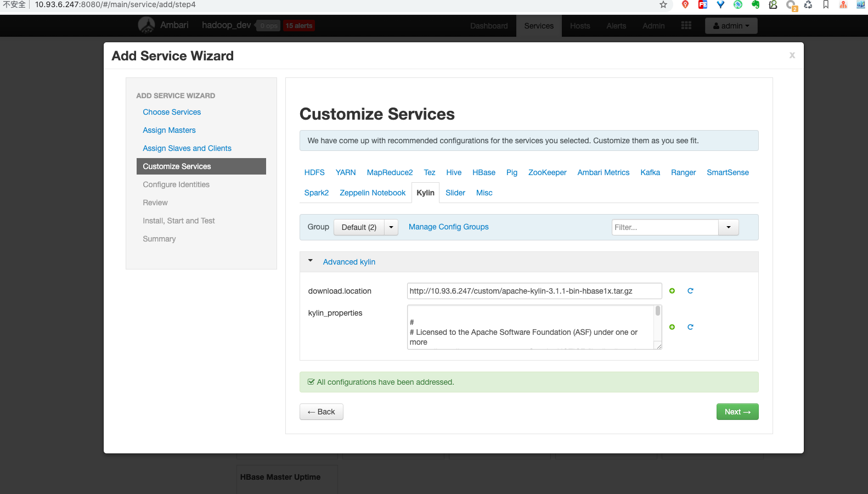Open Services in the top navigation
Viewport: 868px width, 494px height.
(539, 26)
